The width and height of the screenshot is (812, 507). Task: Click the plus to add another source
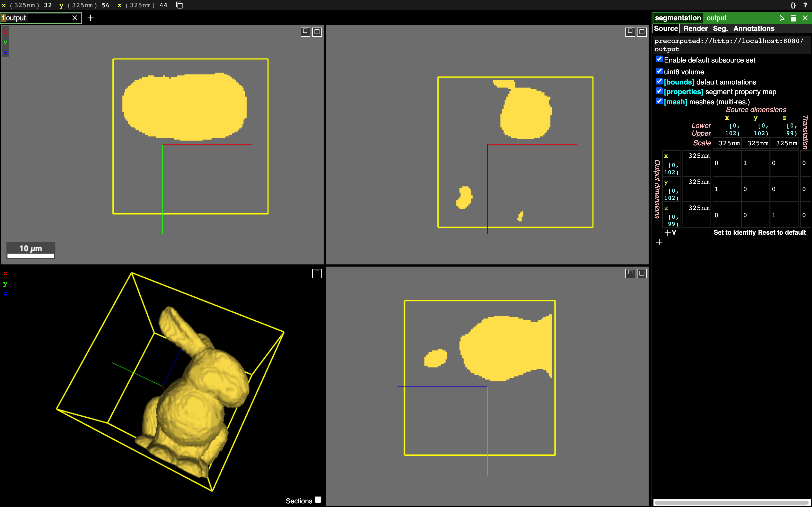point(659,242)
